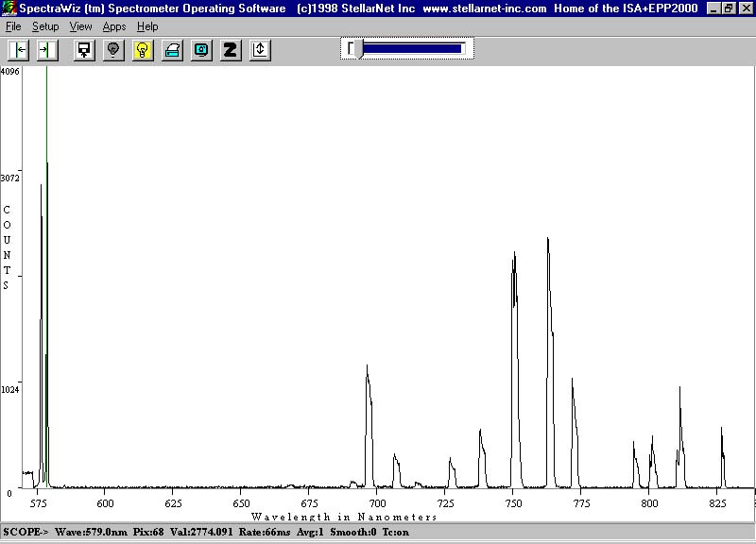Click the "Avg:1" status bar entry

pos(310,532)
